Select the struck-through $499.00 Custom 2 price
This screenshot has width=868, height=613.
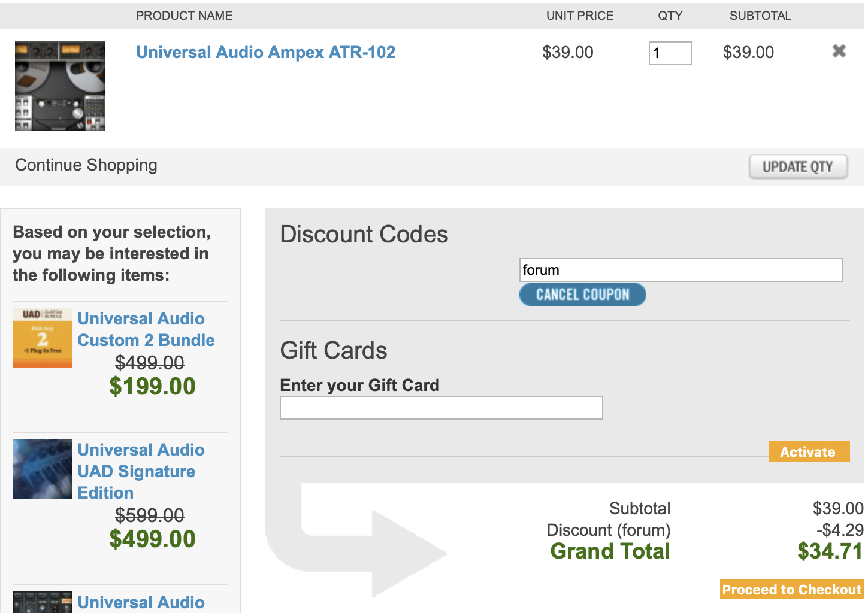pos(150,362)
